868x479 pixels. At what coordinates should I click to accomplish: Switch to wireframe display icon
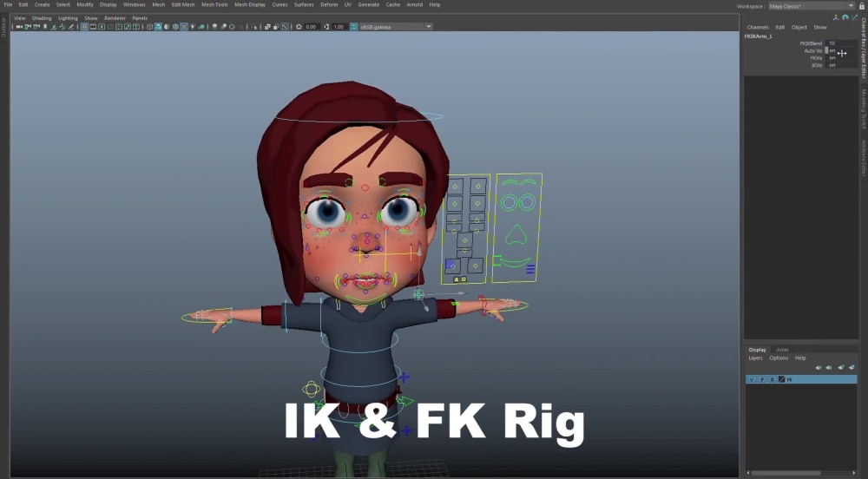149,27
